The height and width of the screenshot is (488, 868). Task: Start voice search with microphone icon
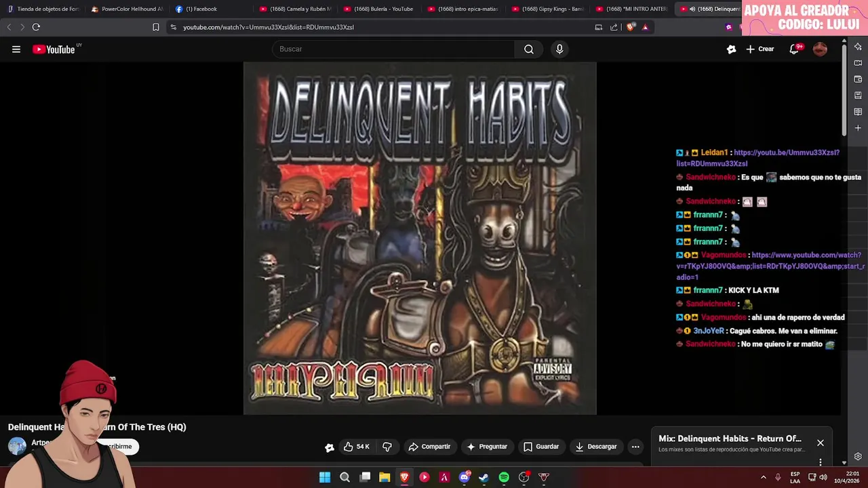[x=559, y=49]
